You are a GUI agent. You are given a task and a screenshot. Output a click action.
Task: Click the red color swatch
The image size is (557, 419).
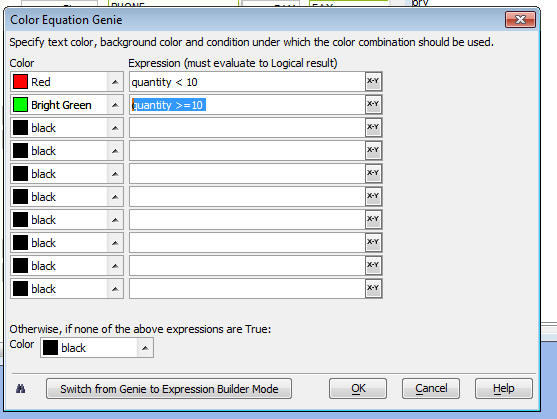pyautogui.click(x=20, y=82)
